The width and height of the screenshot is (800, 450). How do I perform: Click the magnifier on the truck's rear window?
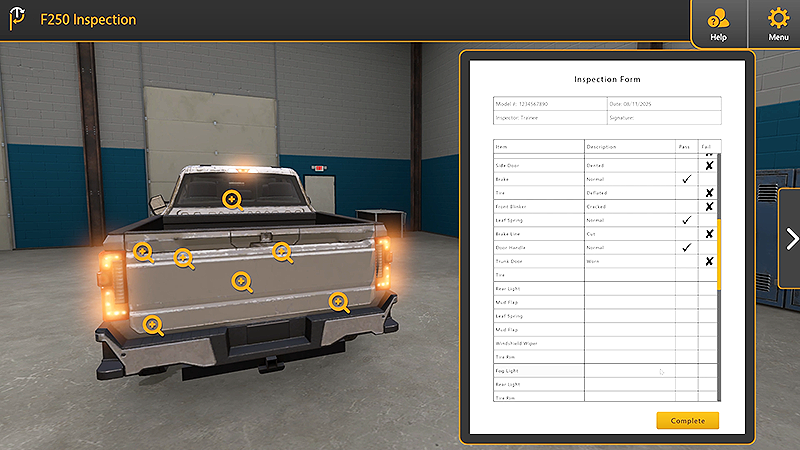point(232,200)
